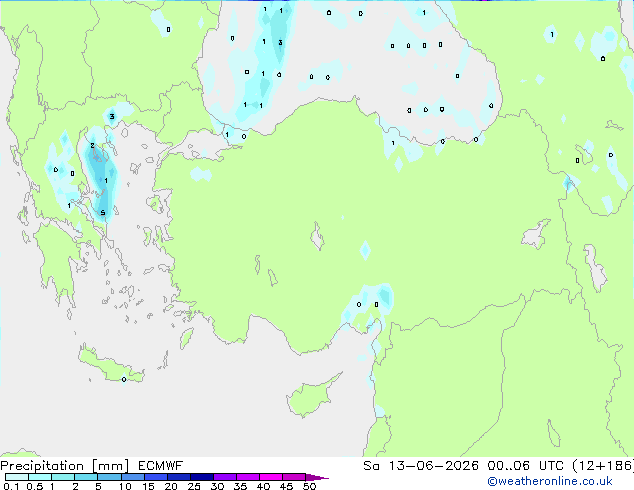
Task: Click the 35 mm violet legend swatch
Action: [x=247, y=477]
